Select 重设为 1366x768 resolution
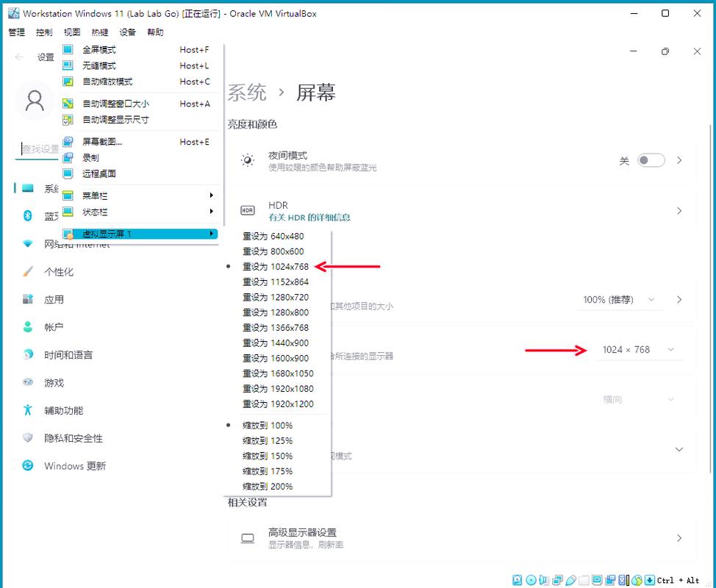716x588 pixels. (276, 328)
